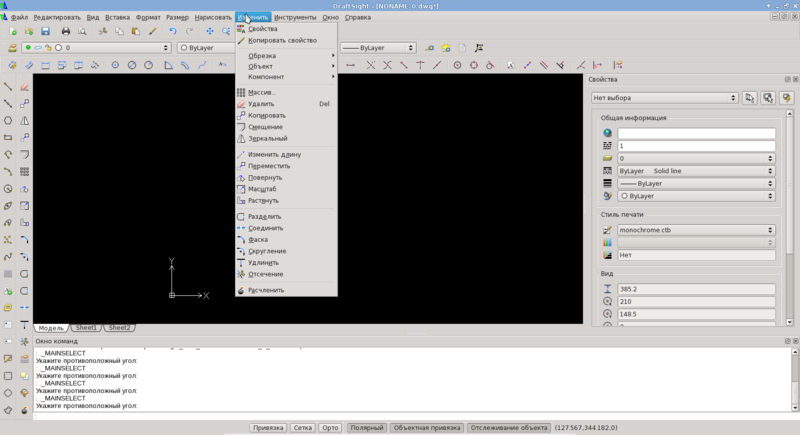The image size is (800, 435).
Task: Open the ByLayer line color dropdown in toolbar
Action: point(205,48)
